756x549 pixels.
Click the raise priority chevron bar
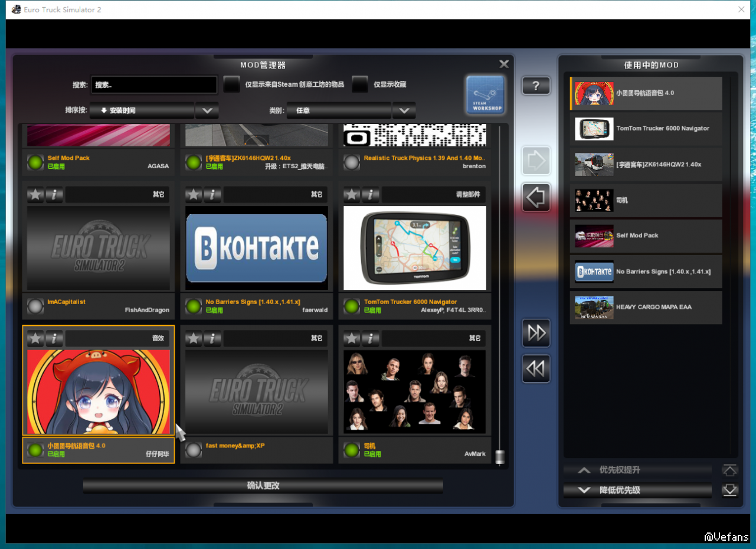(x=637, y=470)
